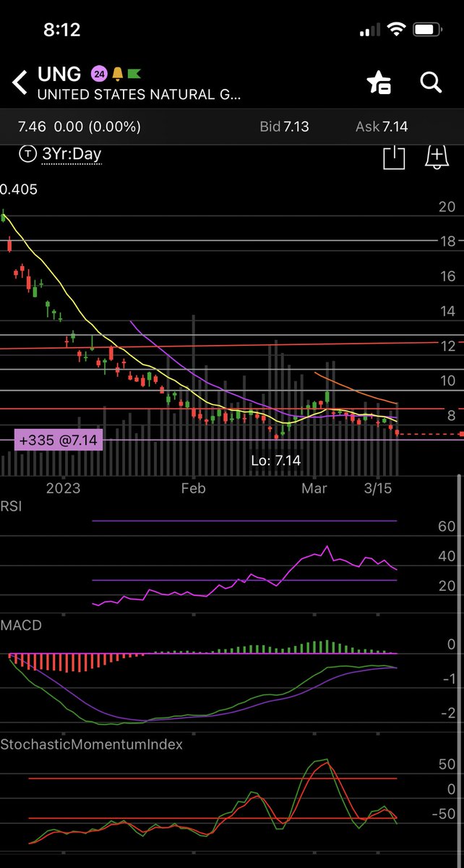Tap the Ask 7.14 quote
The image size is (464, 868).
[382, 127]
